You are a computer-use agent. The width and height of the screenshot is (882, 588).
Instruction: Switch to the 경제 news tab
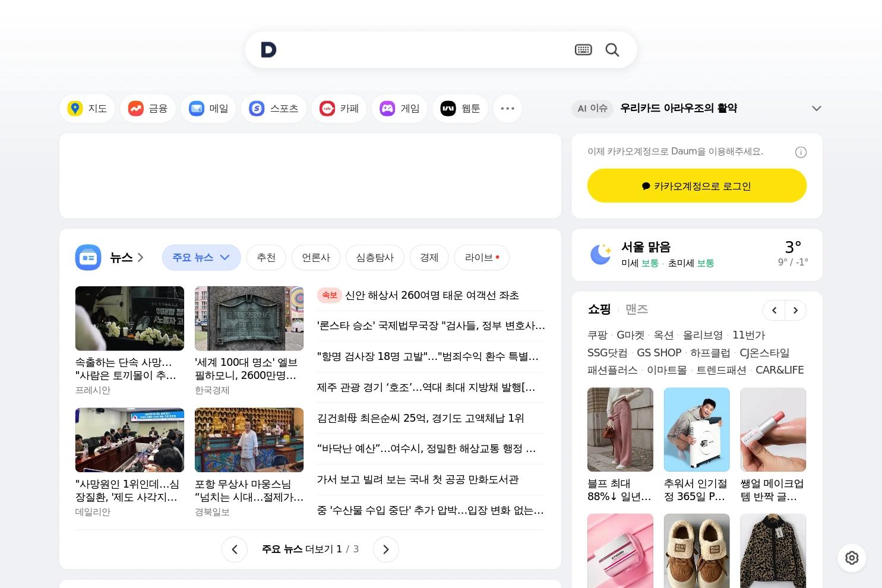coord(429,258)
